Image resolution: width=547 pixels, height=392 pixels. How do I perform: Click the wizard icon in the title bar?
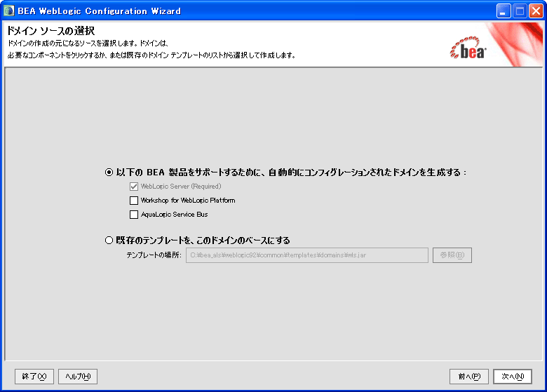(x=8, y=11)
